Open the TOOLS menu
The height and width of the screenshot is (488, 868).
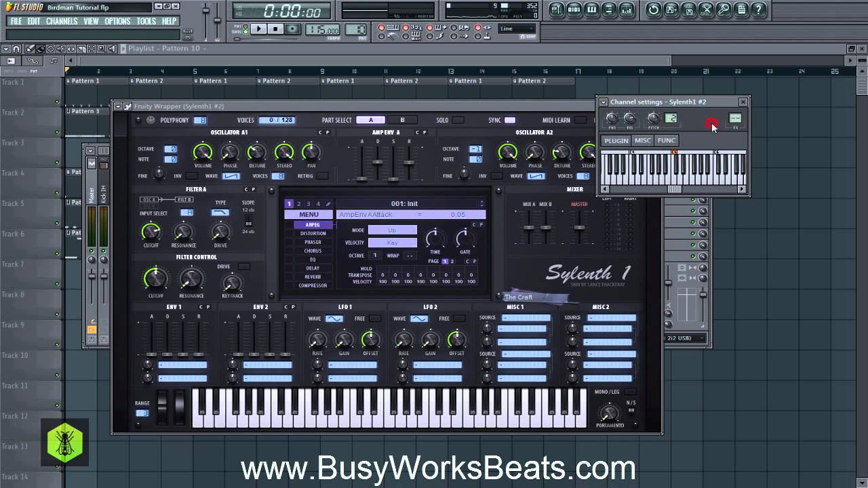tap(146, 21)
